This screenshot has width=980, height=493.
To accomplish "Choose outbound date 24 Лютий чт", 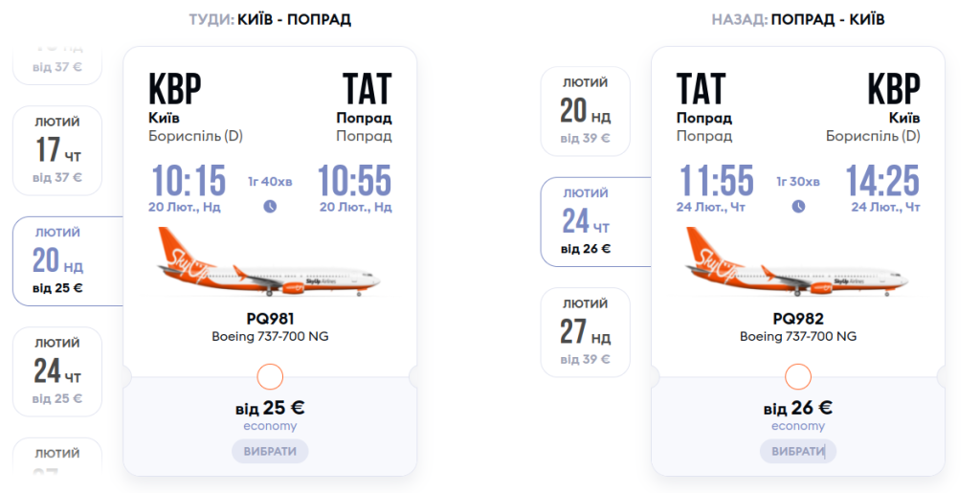I will click(57, 370).
